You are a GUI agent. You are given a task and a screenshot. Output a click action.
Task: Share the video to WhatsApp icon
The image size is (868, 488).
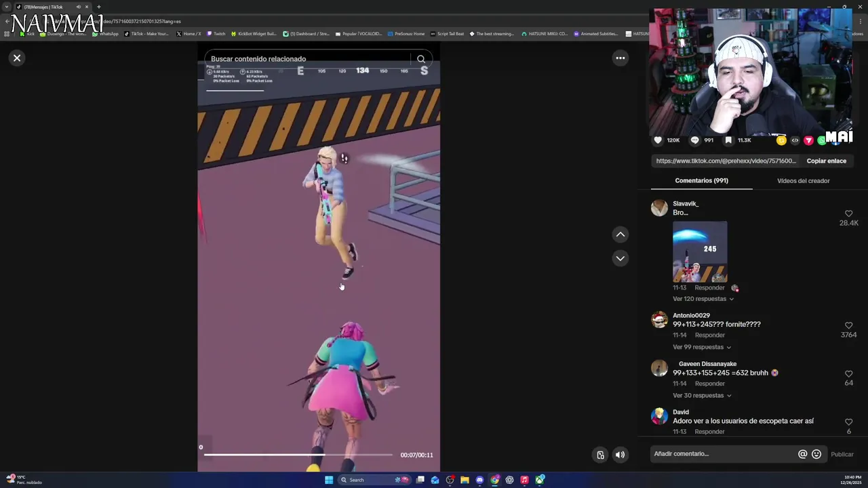click(x=821, y=140)
